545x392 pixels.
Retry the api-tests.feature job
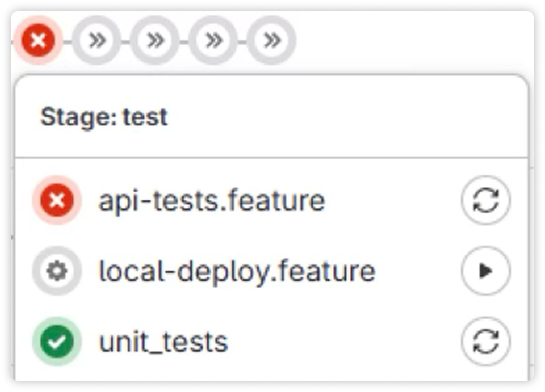(486, 201)
